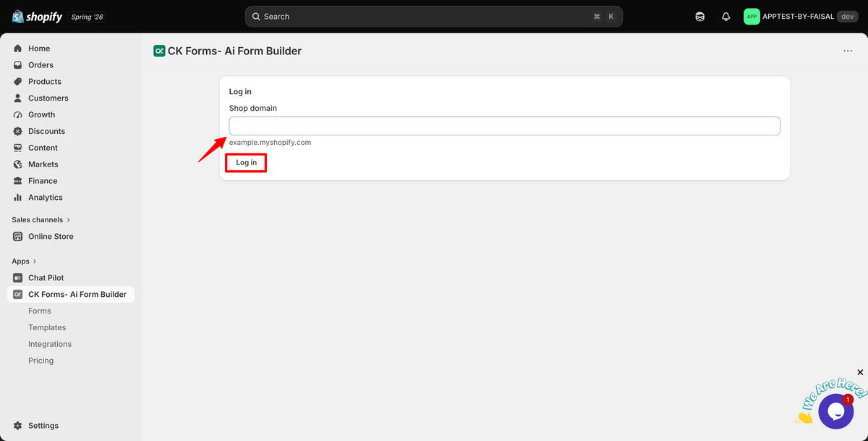
Task: Click the Finance bank icon
Action: pos(18,181)
